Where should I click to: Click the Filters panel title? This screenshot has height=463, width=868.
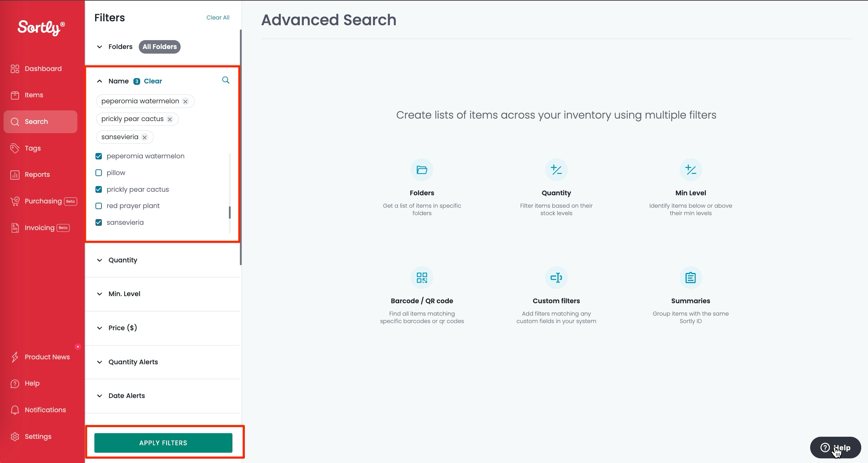110,18
